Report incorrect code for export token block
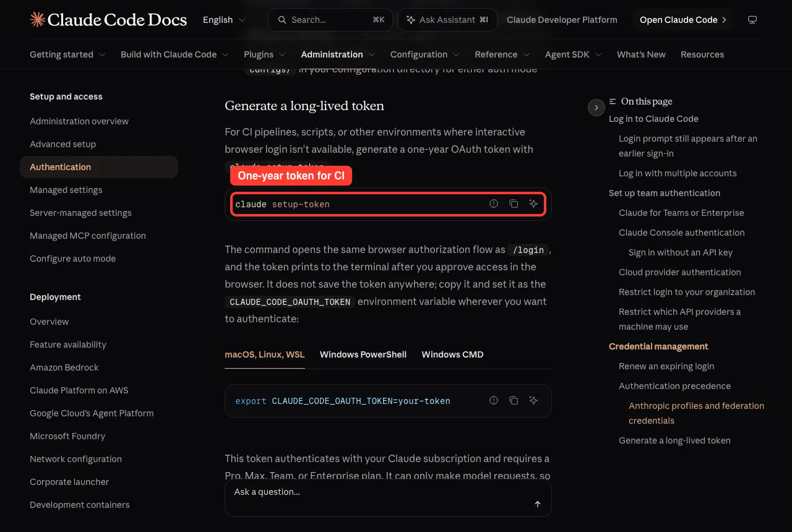 pyautogui.click(x=494, y=400)
